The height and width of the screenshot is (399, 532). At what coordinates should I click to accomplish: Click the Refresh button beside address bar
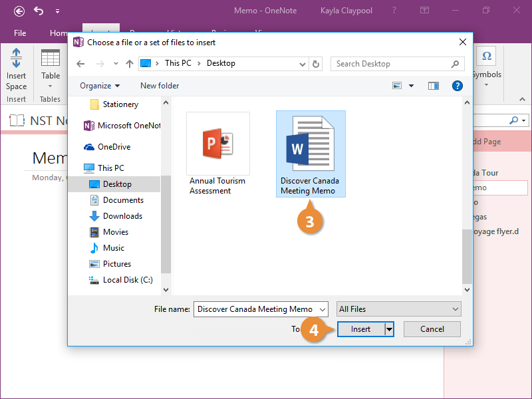pyautogui.click(x=316, y=64)
